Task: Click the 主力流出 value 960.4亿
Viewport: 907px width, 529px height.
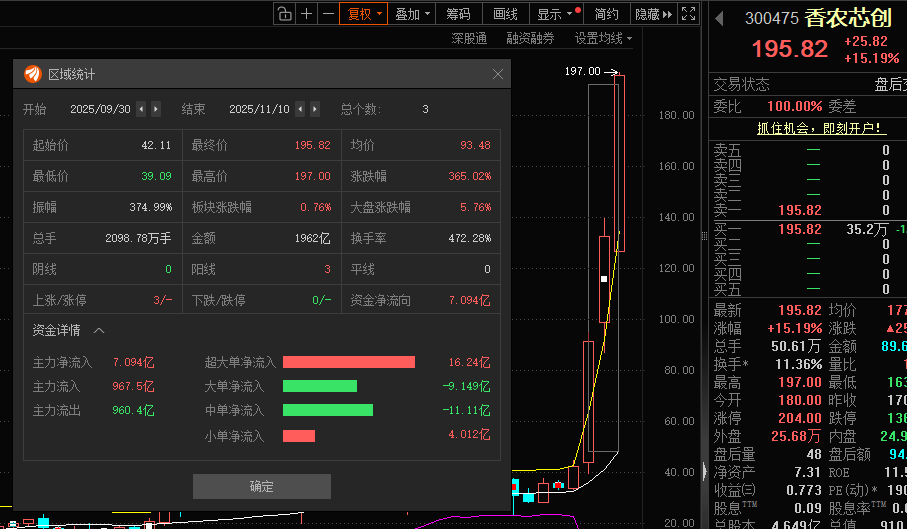Action: [x=133, y=410]
